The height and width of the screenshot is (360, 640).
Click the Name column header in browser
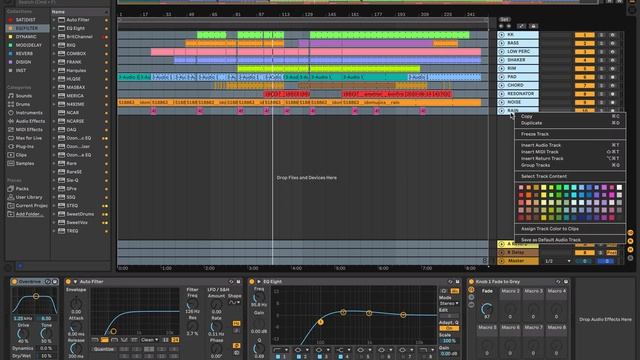pos(80,12)
